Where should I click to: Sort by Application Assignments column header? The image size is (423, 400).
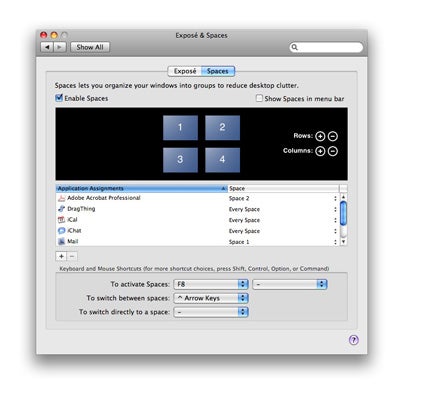142,188
